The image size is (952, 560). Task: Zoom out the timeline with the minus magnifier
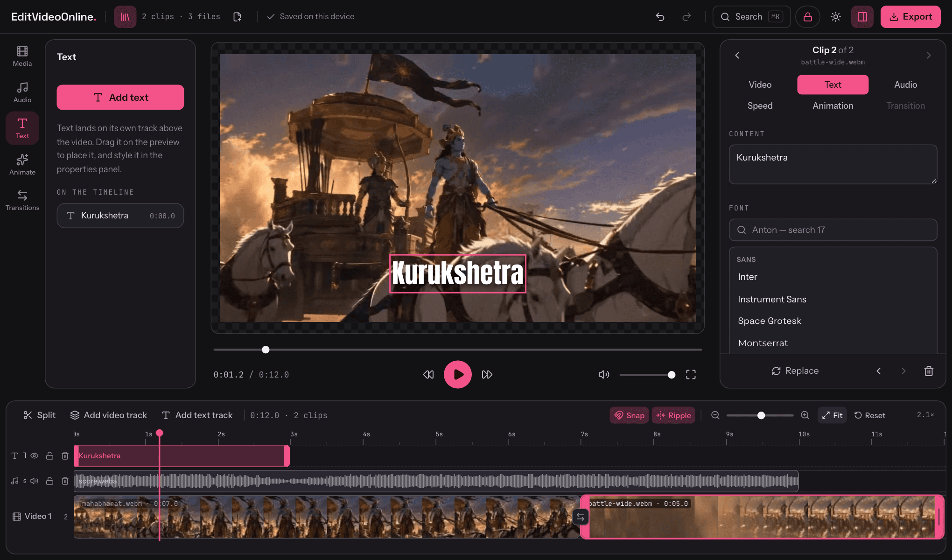tap(715, 415)
